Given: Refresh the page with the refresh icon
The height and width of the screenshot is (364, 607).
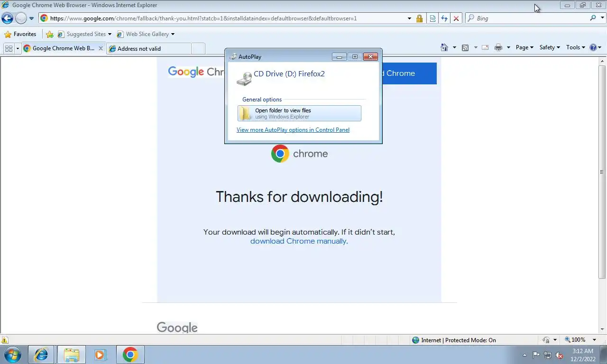Looking at the screenshot, I should pyautogui.click(x=444, y=18).
